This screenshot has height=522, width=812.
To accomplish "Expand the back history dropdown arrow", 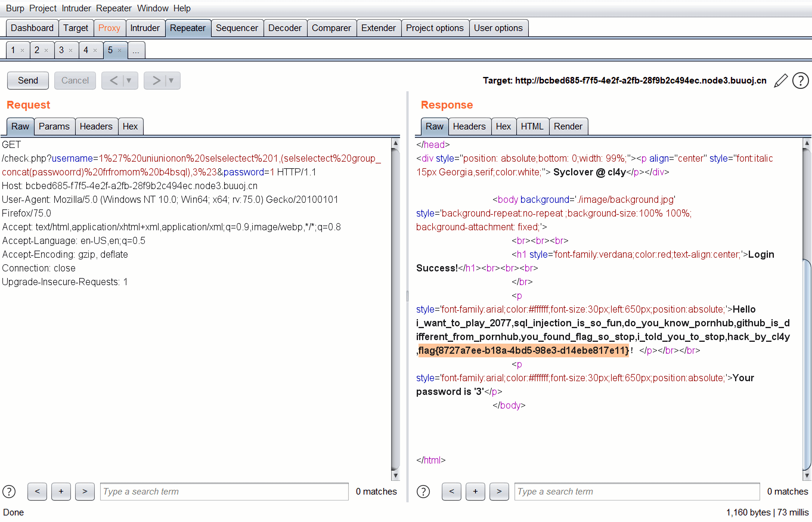I will point(129,81).
